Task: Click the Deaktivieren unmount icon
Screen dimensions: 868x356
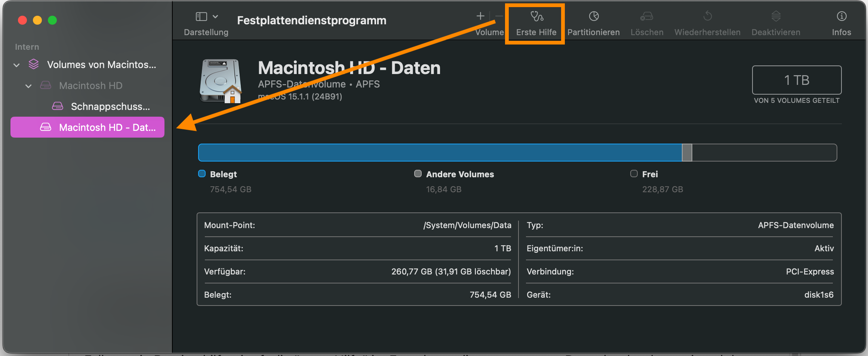Action: point(776,16)
